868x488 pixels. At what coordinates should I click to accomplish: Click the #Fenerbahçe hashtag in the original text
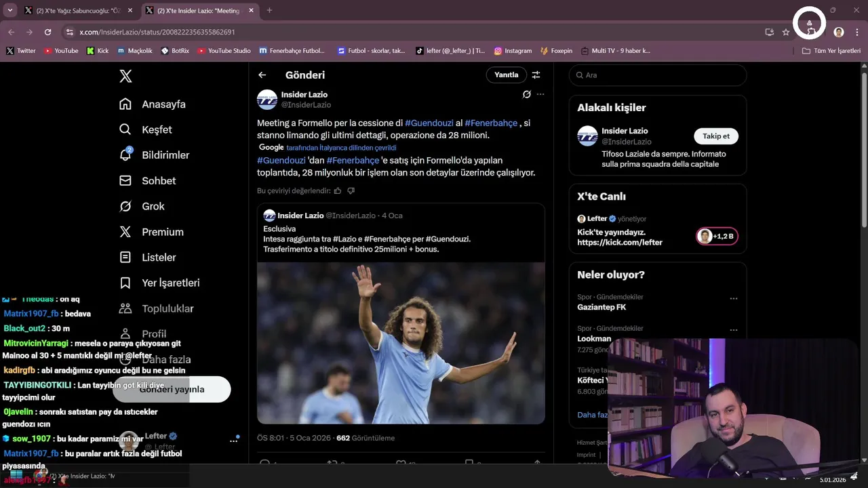tap(491, 123)
